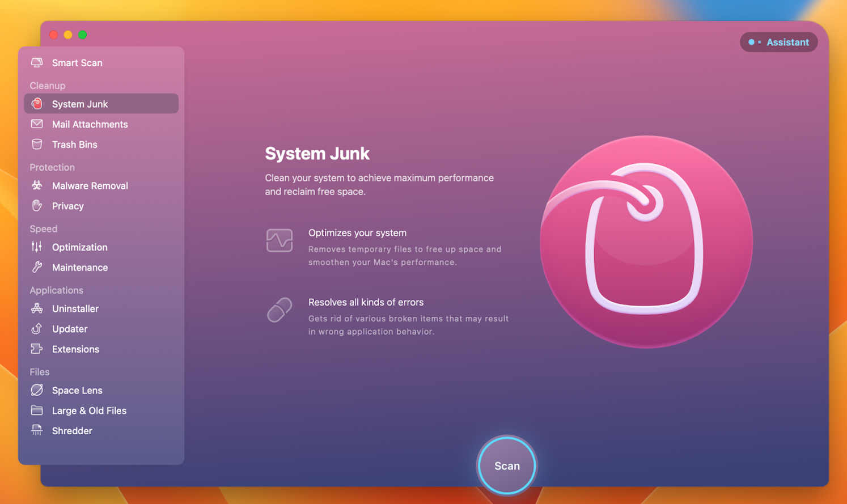Click the Optimizes your system pulse icon
The image size is (847, 504).
(279, 240)
